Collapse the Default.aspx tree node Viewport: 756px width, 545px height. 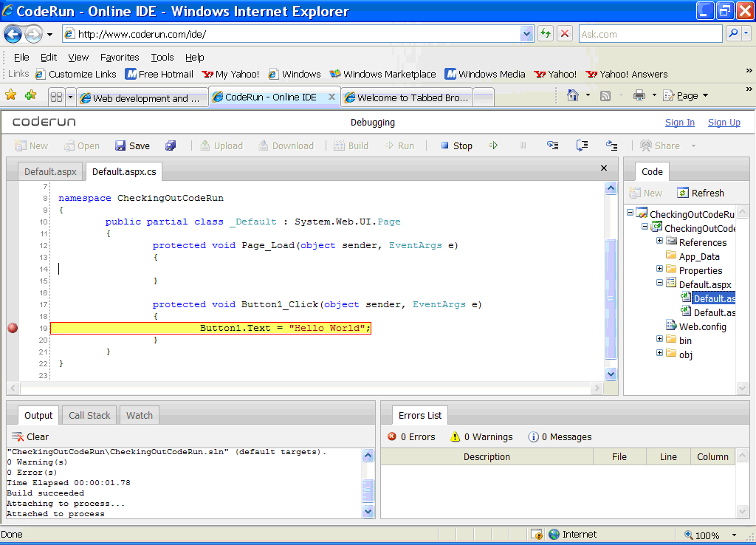pyautogui.click(x=659, y=283)
